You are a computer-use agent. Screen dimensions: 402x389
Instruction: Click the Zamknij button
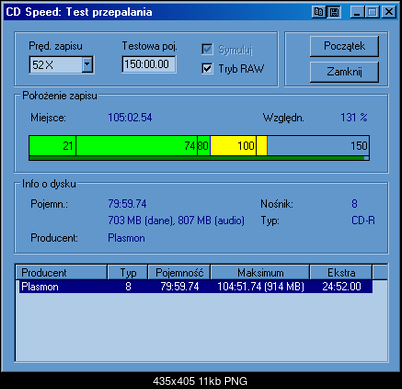pyautogui.click(x=344, y=72)
